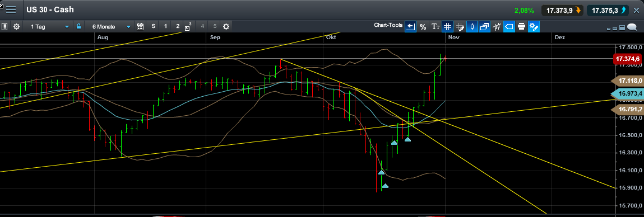Select the blue 16.973,4 average label

[x=628, y=93]
